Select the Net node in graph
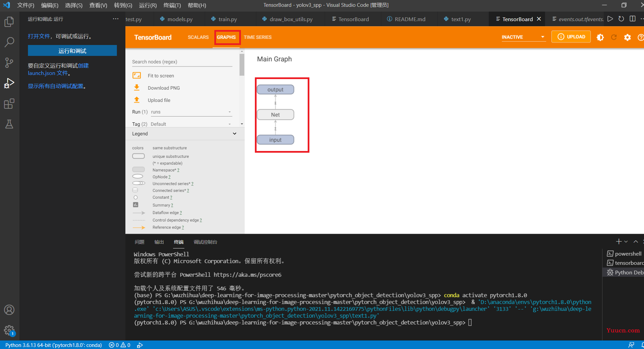The image size is (644, 349). (x=275, y=115)
